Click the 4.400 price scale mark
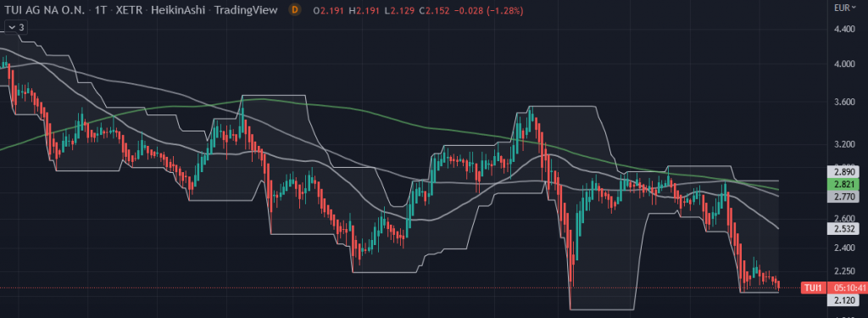 pyautogui.click(x=844, y=29)
